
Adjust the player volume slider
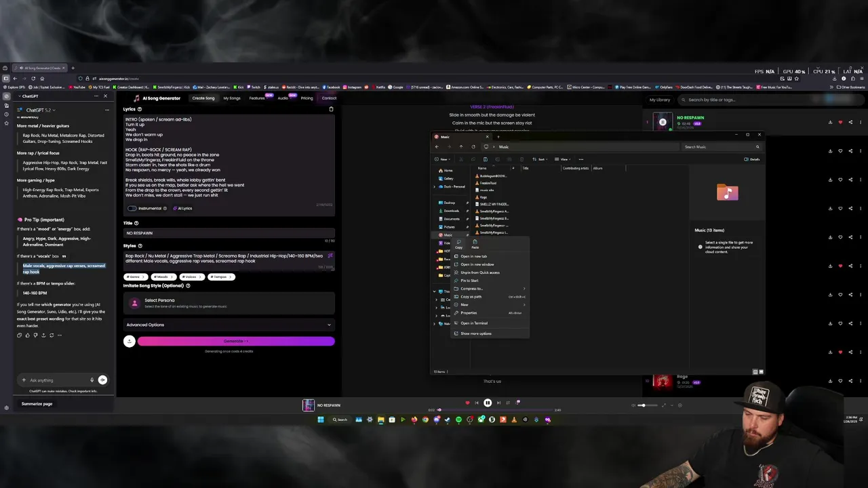649,405
